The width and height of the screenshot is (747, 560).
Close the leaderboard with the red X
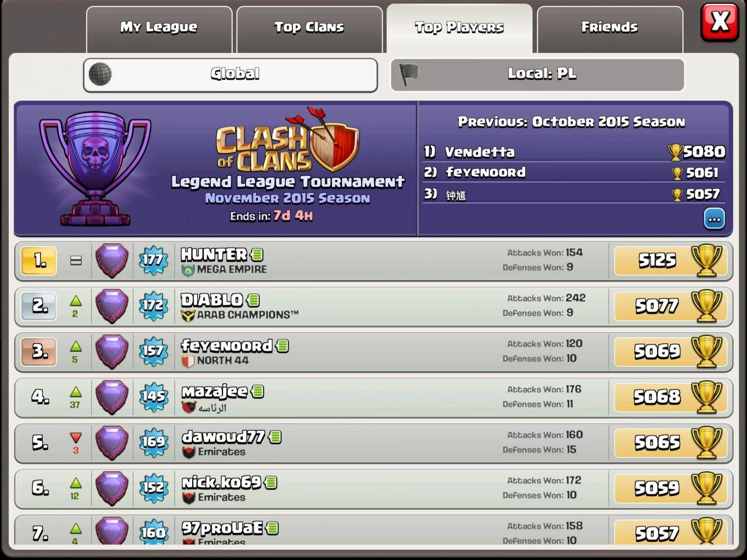coord(720,22)
